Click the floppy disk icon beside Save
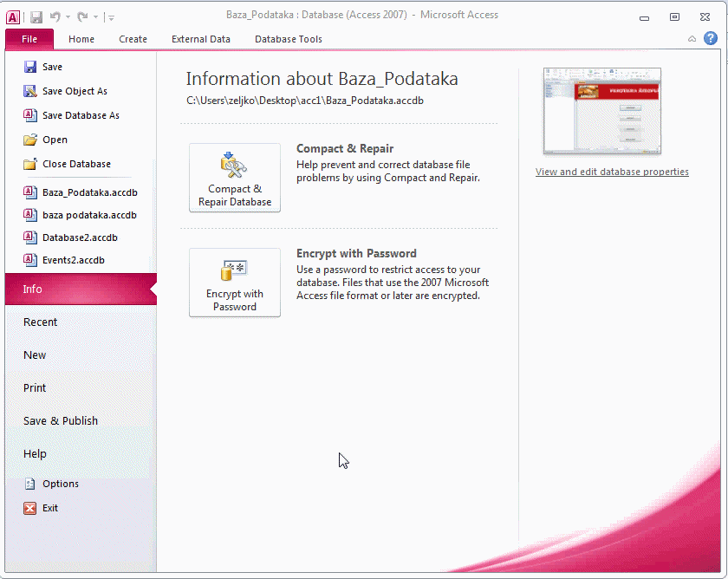 click(30, 67)
